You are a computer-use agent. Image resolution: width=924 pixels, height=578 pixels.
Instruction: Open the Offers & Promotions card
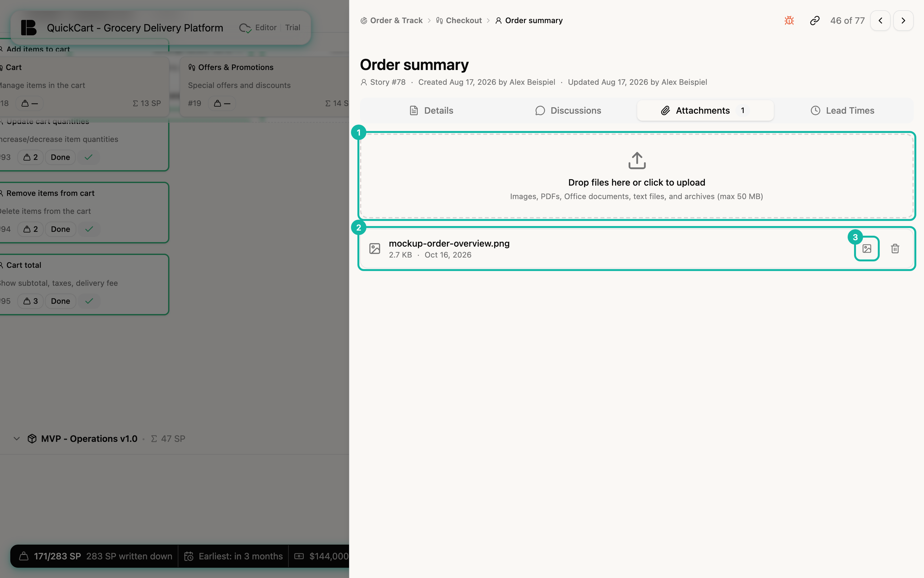tap(264, 86)
